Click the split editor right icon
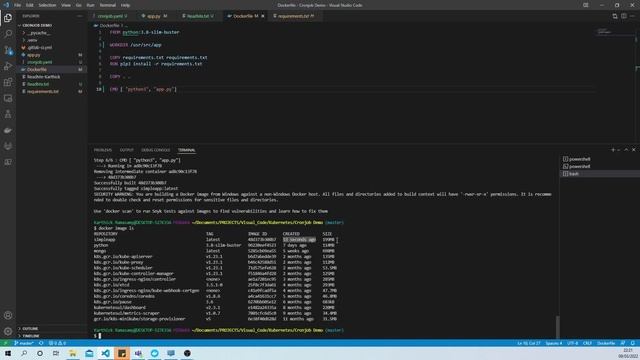640x360 pixels. tap(624, 16)
